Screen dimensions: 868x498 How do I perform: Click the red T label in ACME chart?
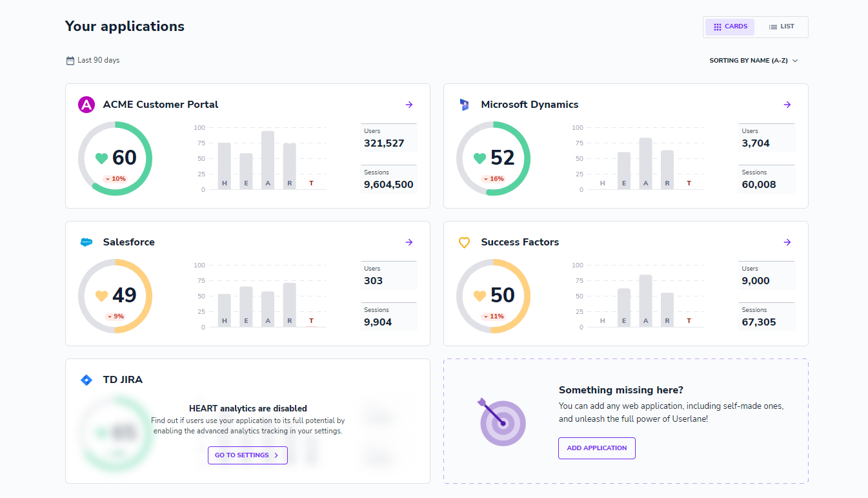coord(311,183)
